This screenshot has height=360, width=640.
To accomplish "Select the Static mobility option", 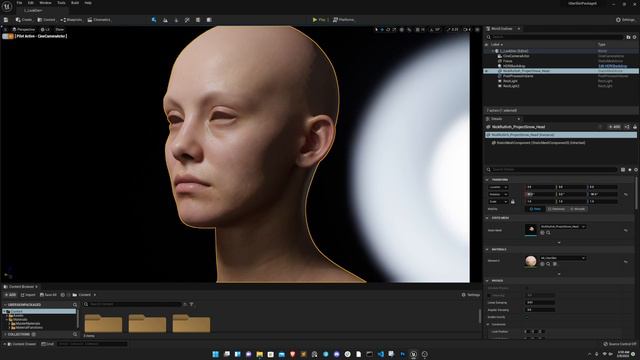I will tap(535, 209).
